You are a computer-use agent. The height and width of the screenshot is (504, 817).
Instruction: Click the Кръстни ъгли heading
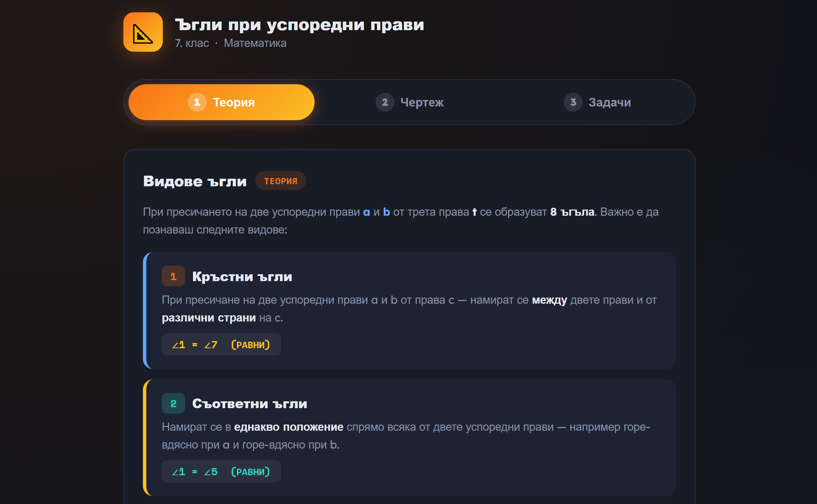point(242,276)
